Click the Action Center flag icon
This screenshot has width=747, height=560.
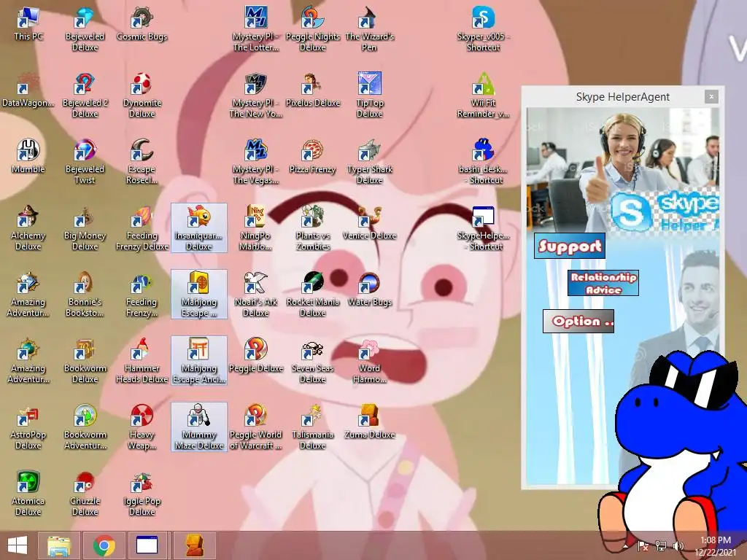tap(643, 546)
